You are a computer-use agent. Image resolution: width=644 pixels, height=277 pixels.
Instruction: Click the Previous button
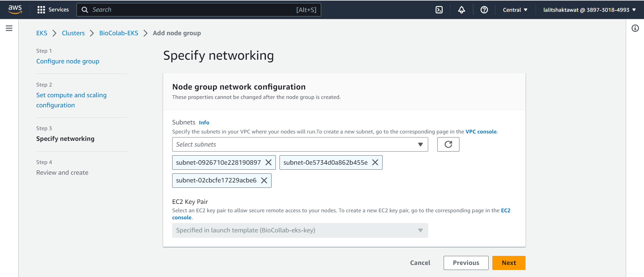(466, 263)
